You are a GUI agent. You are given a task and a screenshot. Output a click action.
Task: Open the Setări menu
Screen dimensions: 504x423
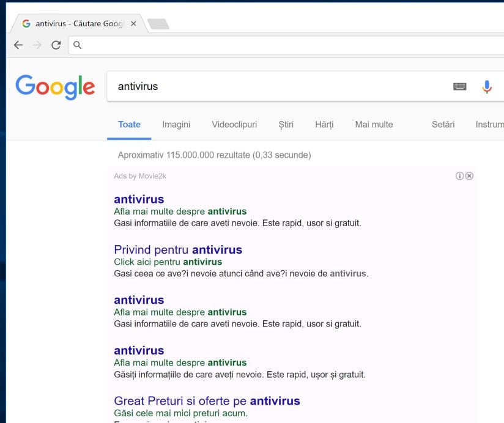pyautogui.click(x=443, y=125)
